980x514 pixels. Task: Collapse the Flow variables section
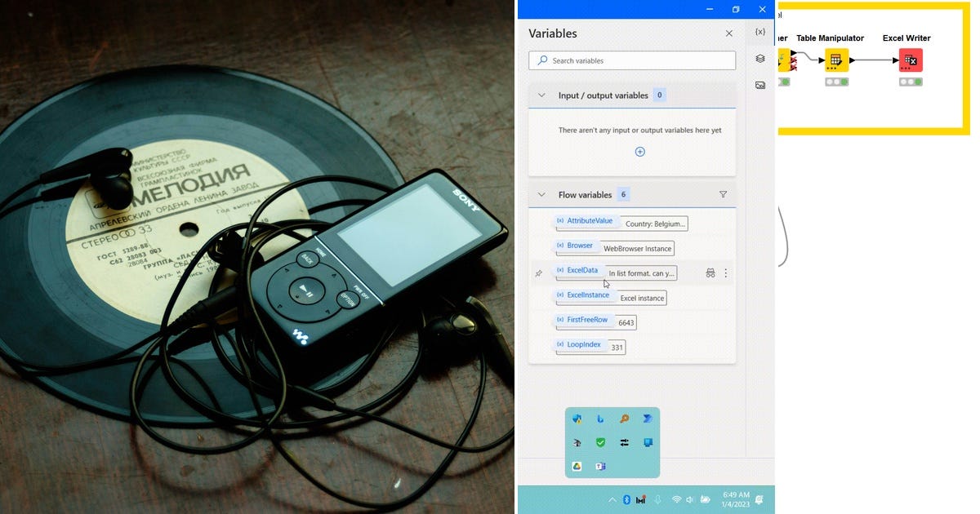[541, 194]
